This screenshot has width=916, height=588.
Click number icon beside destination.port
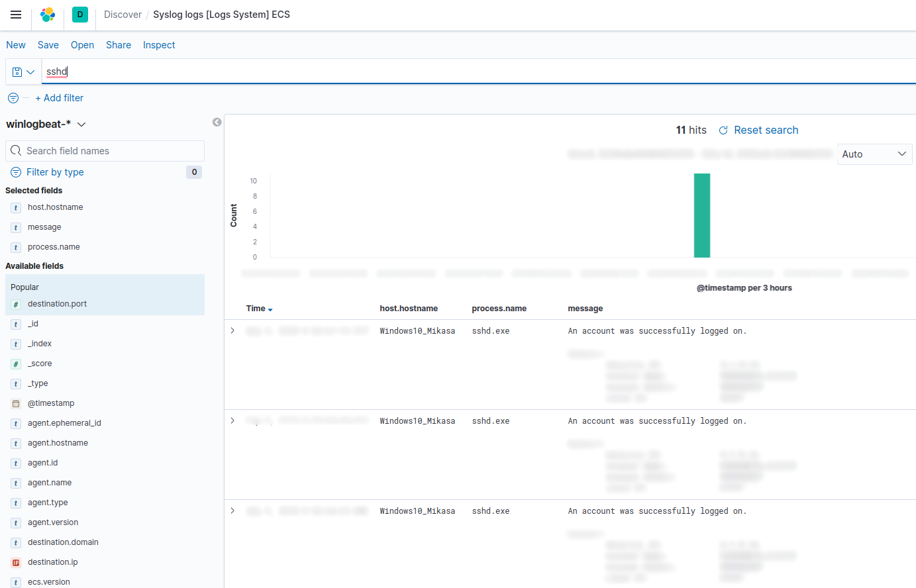[16, 305]
